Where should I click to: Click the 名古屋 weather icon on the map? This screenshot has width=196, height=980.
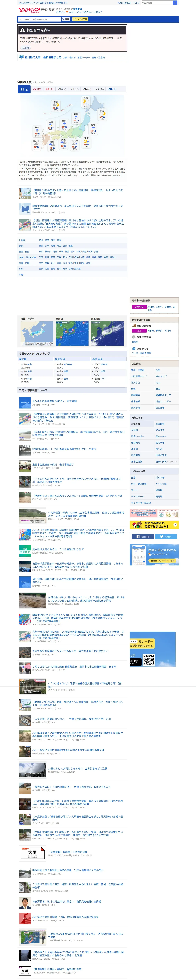click(x=75, y=144)
